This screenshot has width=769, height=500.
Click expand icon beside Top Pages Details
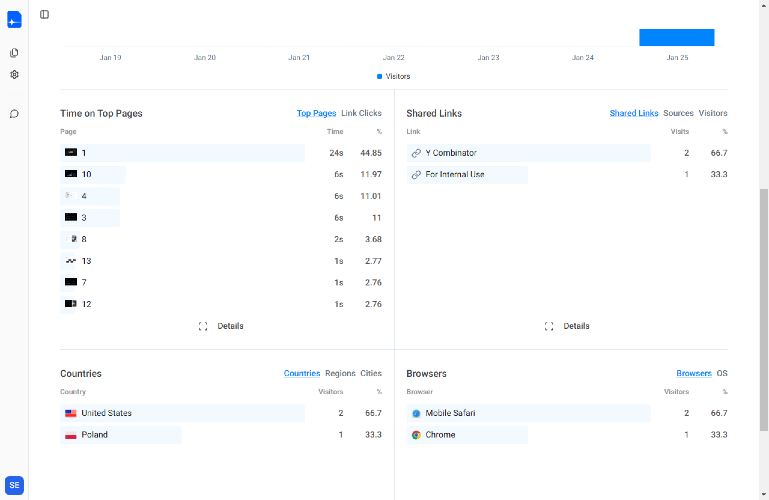[x=203, y=326]
